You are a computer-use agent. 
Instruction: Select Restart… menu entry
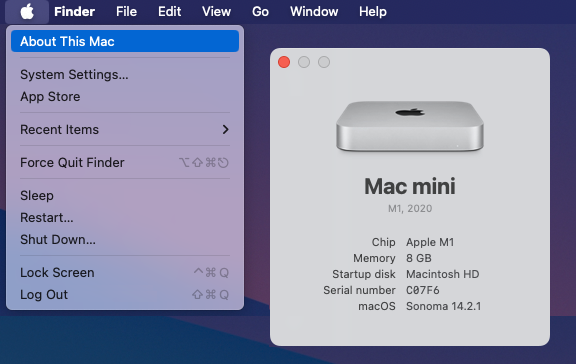coord(125,218)
